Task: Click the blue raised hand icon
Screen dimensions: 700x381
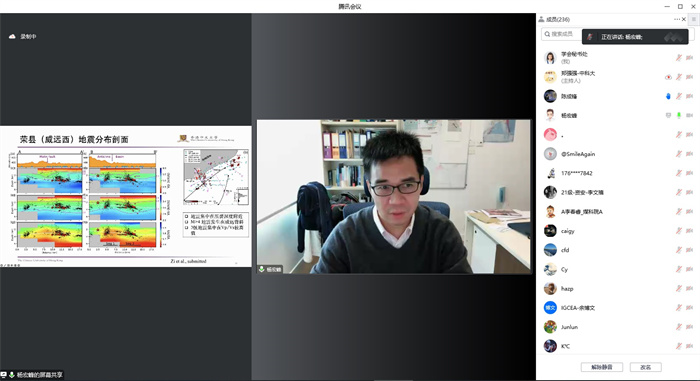Action: click(668, 96)
